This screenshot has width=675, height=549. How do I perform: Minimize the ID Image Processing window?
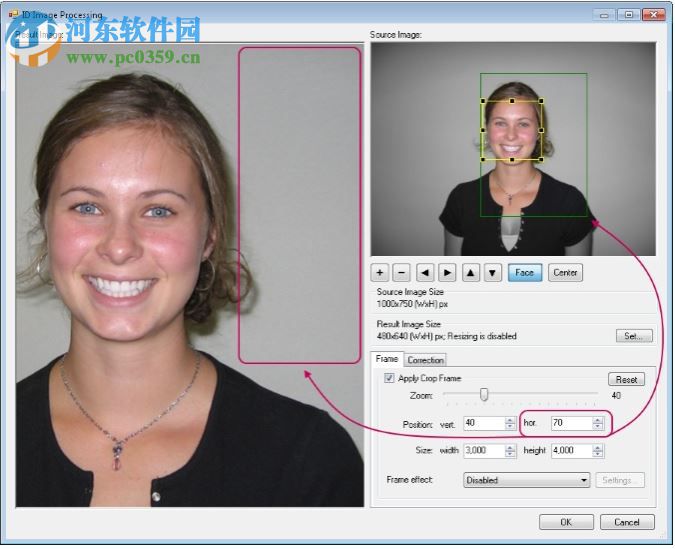coord(604,15)
